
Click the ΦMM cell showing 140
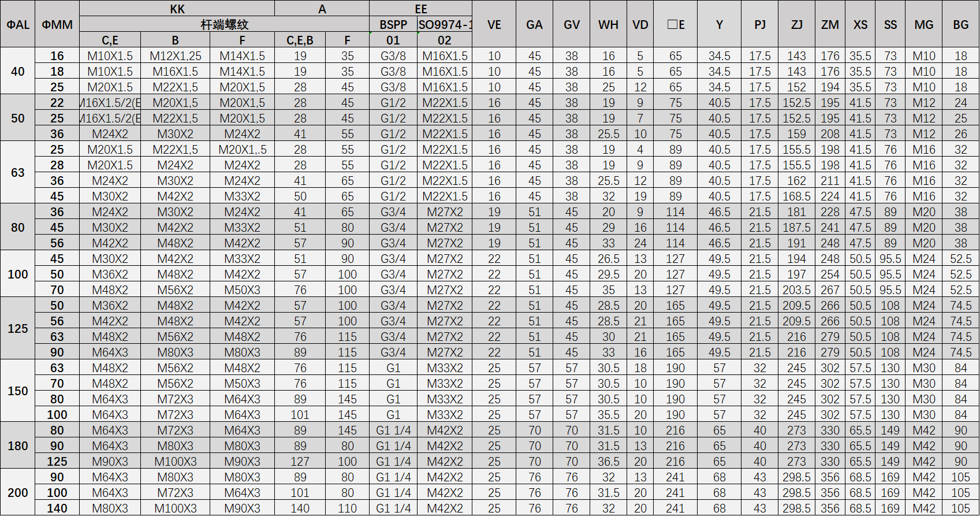[x=57, y=508]
